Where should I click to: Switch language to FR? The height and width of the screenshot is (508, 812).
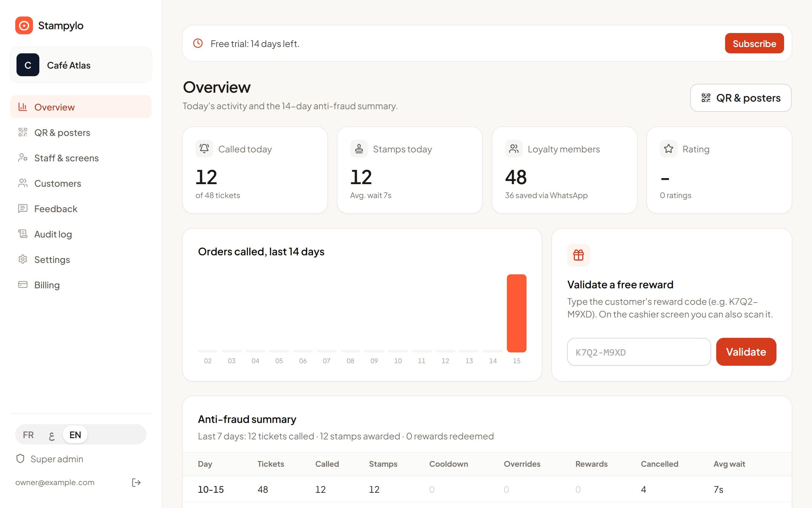(x=28, y=435)
